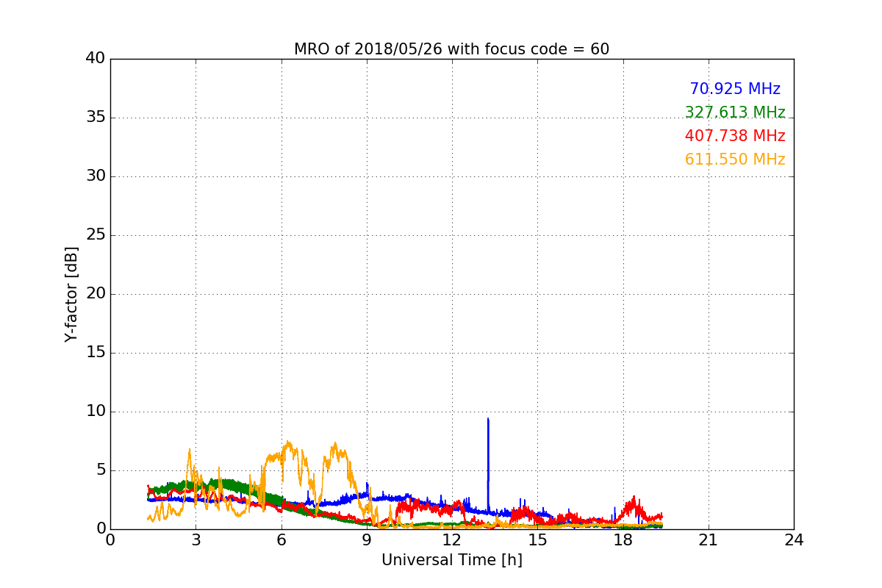Click x-axis tick label 18

[623, 540]
